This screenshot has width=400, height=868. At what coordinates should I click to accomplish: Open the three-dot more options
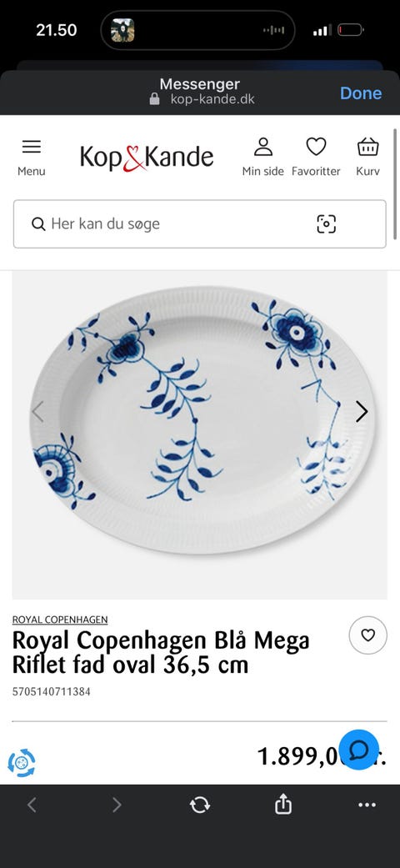tap(367, 805)
